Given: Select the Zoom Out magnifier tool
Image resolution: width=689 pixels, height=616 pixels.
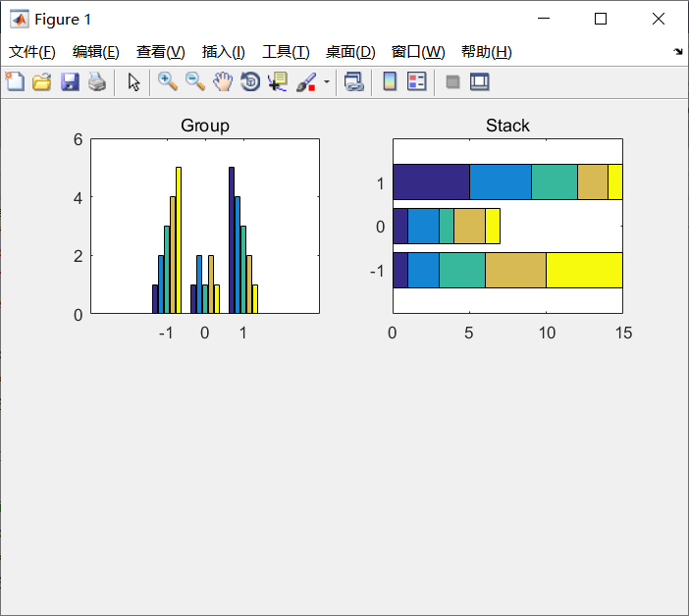Looking at the screenshot, I should click(x=195, y=82).
